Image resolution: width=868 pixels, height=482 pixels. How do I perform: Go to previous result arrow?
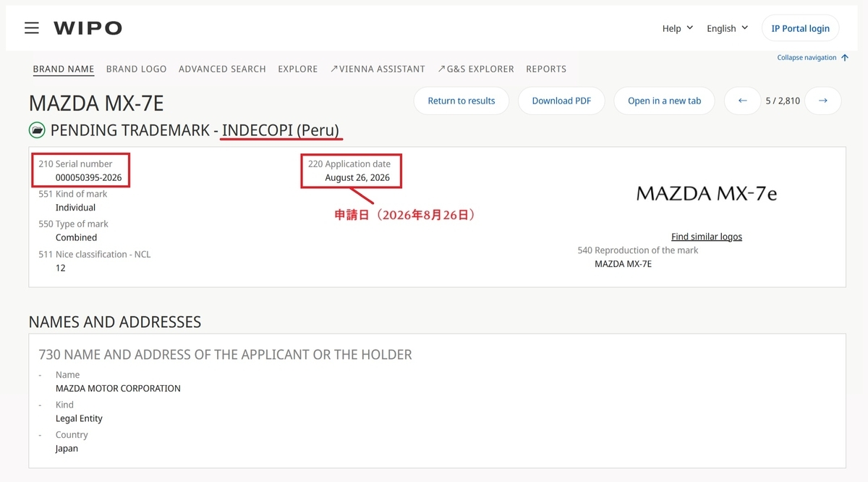coord(742,101)
